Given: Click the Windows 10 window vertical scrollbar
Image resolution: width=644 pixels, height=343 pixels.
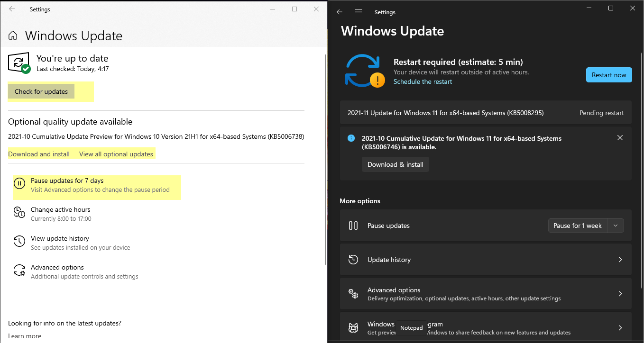Looking at the screenshot, I should coord(325,159).
